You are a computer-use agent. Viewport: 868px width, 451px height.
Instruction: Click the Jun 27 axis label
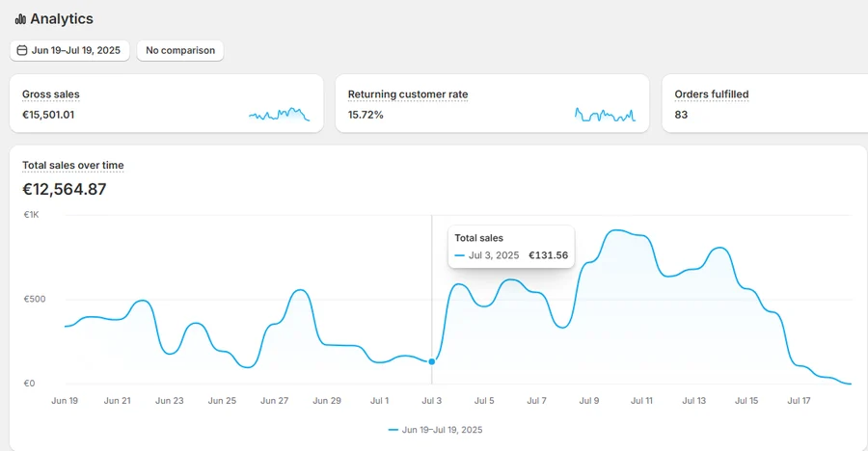pos(275,401)
